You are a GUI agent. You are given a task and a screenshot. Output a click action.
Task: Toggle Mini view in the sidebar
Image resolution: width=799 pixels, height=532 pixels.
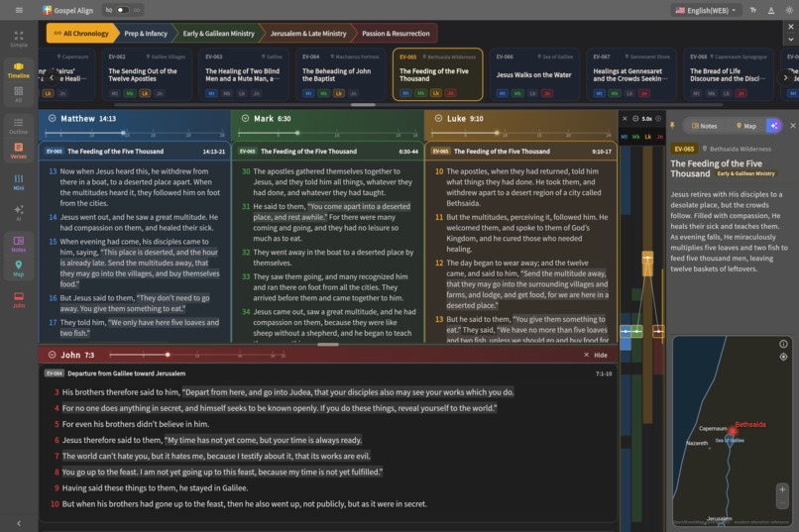coord(19,181)
